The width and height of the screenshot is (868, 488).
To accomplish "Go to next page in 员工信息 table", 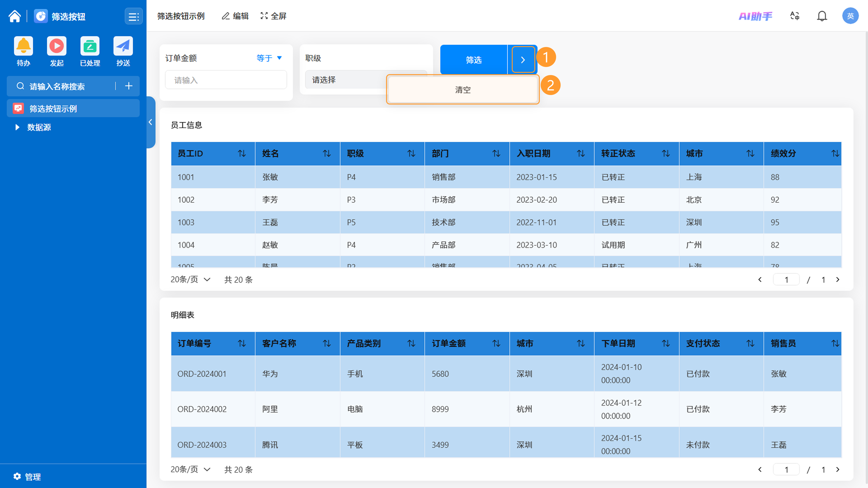I will 837,279.
